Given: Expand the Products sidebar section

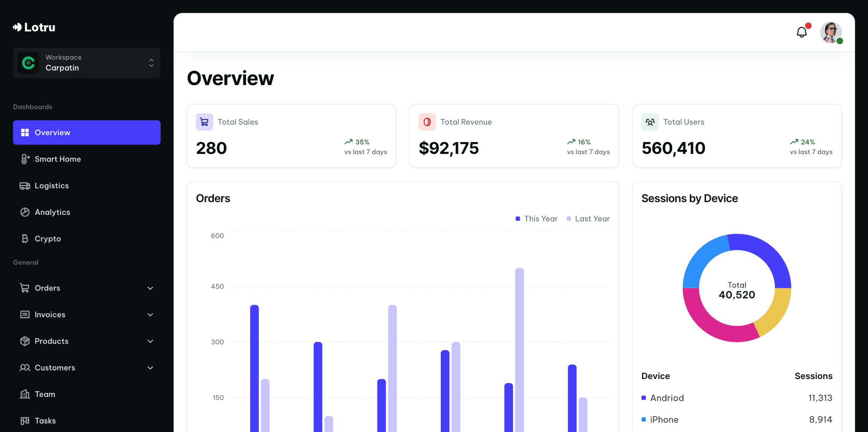Looking at the screenshot, I should (150, 341).
